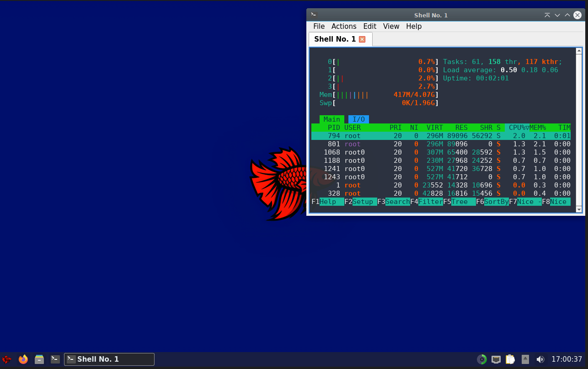The image size is (588, 369).
Task: Click the Shell No. 1 taskbar window button
Action: click(x=109, y=359)
